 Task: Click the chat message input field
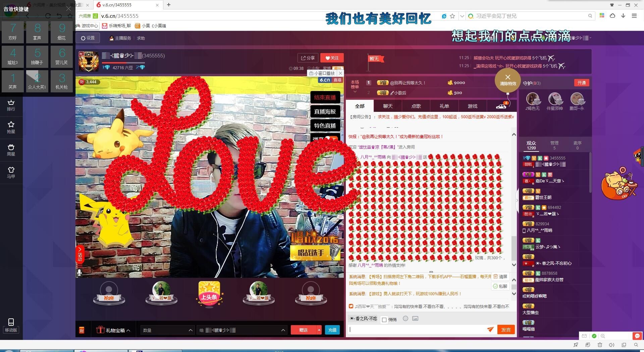(416, 329)
